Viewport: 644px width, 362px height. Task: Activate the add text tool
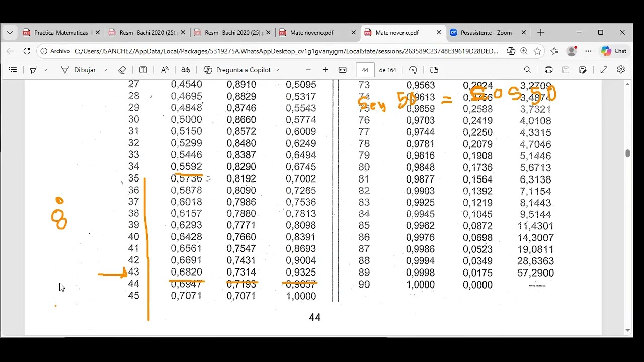click(x=143, y=70)
